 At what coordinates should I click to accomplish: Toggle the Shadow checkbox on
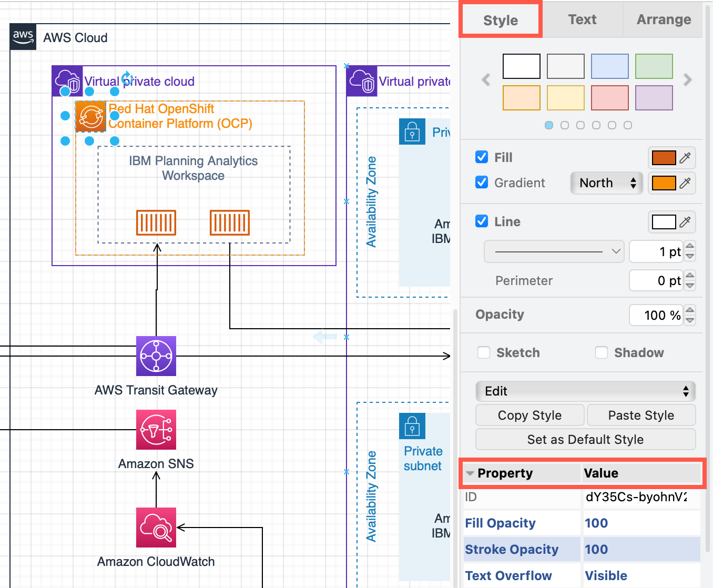602,352
